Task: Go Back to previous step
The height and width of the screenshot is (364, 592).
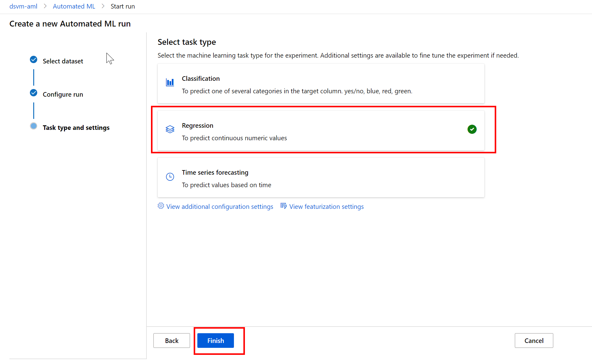Action: pos(171,341)
